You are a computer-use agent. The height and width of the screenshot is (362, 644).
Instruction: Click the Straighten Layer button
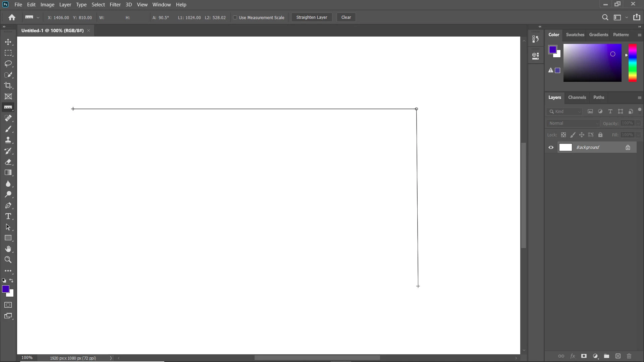coord(312,17)
